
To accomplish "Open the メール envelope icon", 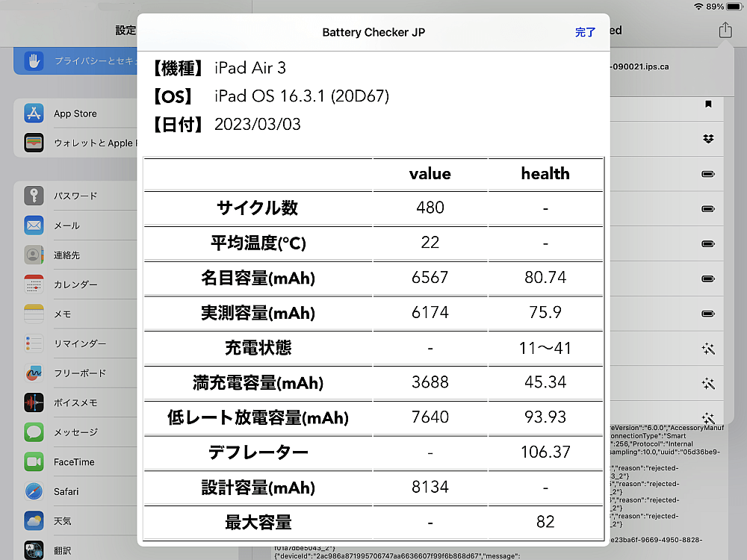I will (34, 225).
